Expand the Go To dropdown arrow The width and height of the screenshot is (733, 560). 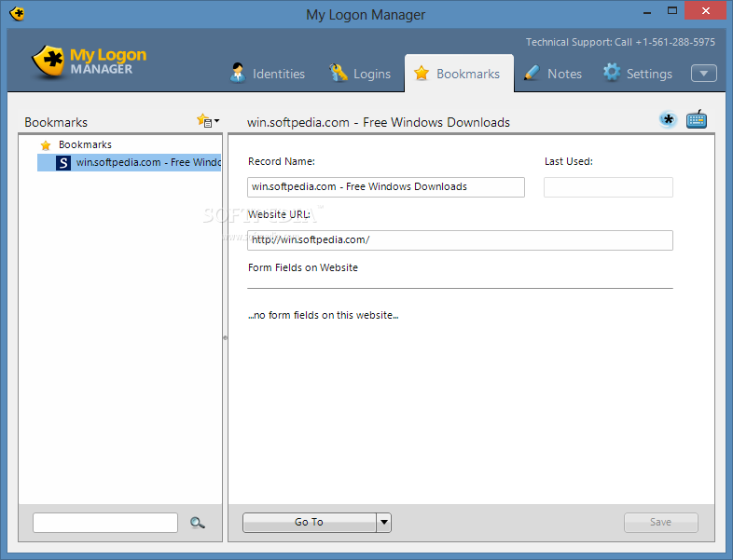click(384, 522)
